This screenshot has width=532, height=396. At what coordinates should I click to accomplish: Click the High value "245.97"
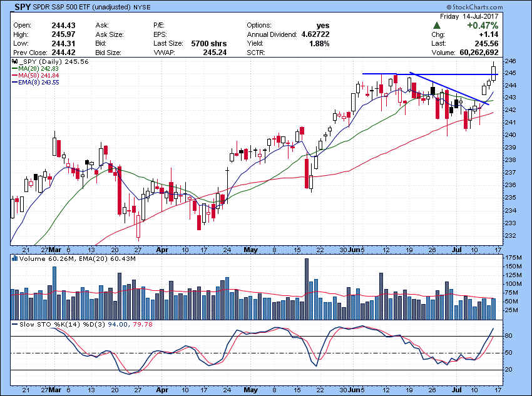pos(63,34)
